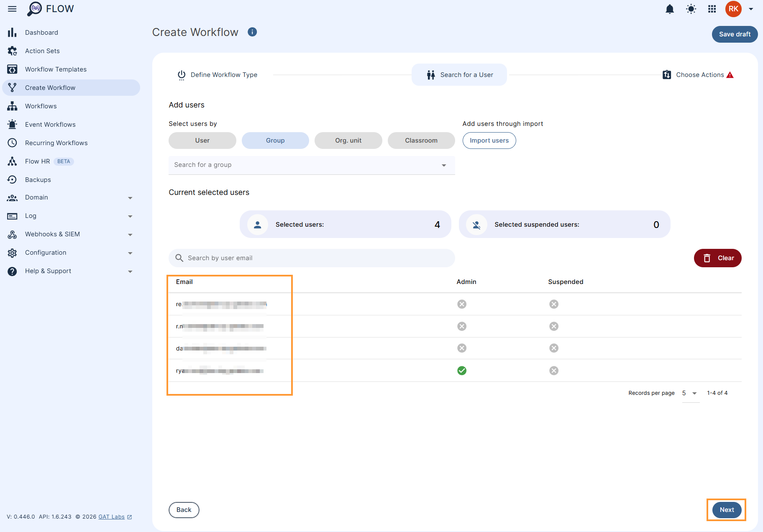763x532 pixels.
Task: Click Save draft
Action: tap(735, 34)
